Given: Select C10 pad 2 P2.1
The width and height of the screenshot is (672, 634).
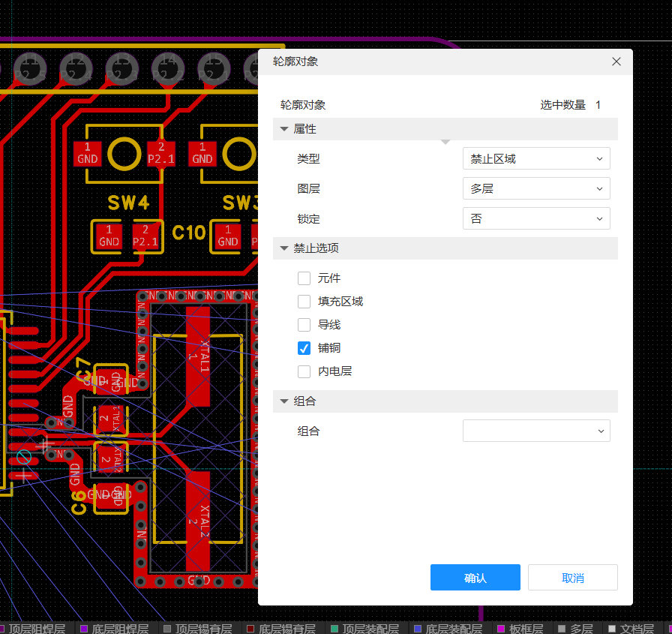Looking at the screenshot, I should pos(145,236).
